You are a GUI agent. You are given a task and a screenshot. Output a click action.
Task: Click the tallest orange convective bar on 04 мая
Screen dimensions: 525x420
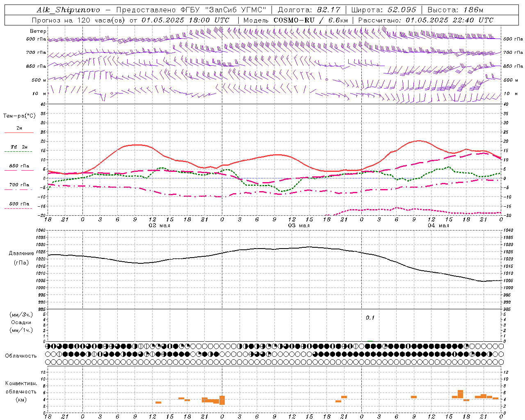(460, 394)
